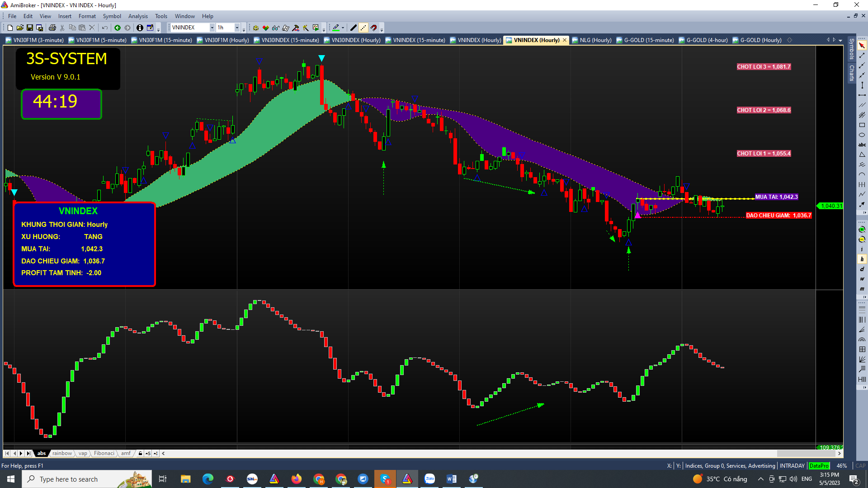Click the Print toolbar icon
Image resolution: width=868 pixels, height=488 pixels.
pos(52,28)
